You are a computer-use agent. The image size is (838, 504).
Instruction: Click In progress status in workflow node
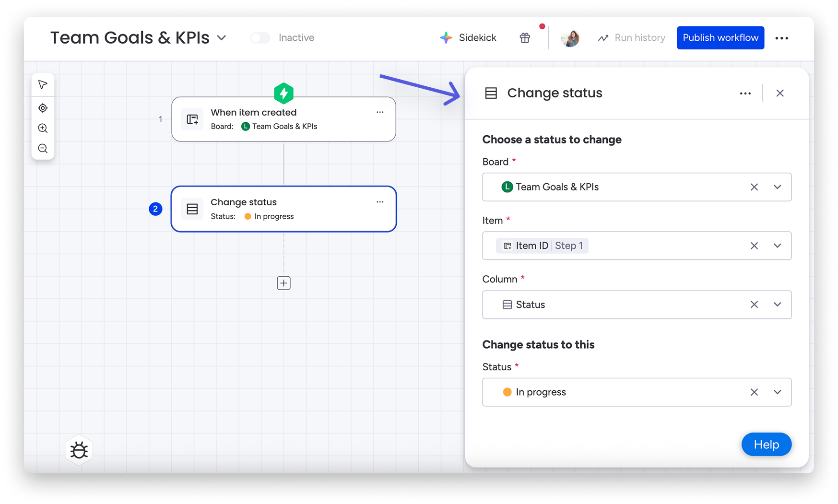(269, 217)
